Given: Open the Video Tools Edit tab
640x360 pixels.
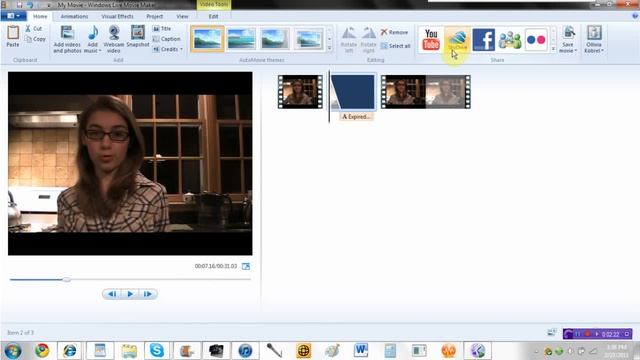Looking at the screenshot, I should (x=213, y=16).
